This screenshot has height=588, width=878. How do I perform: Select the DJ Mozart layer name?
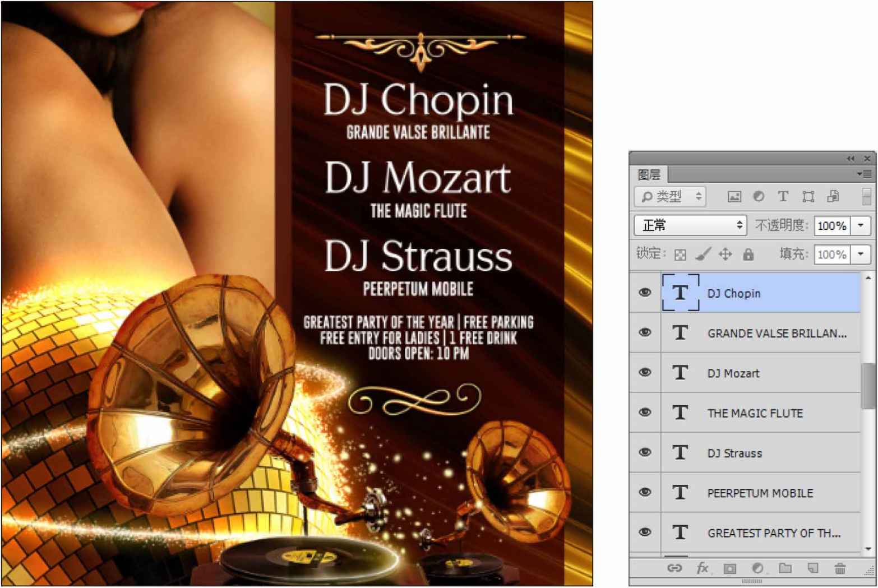(x=733, y=373)
